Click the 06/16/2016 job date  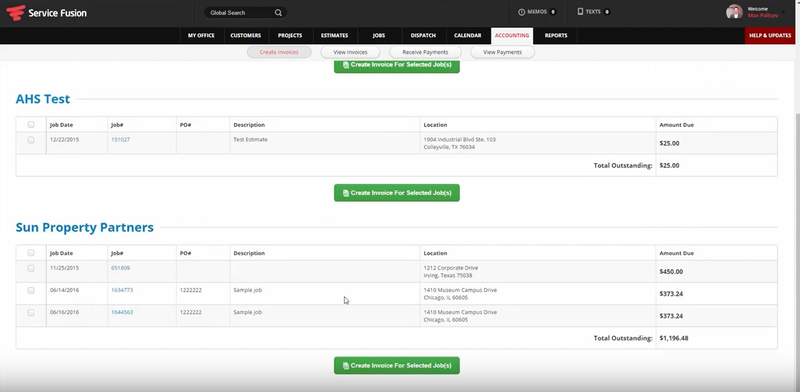pyautogui.click(x=64, y=312)
